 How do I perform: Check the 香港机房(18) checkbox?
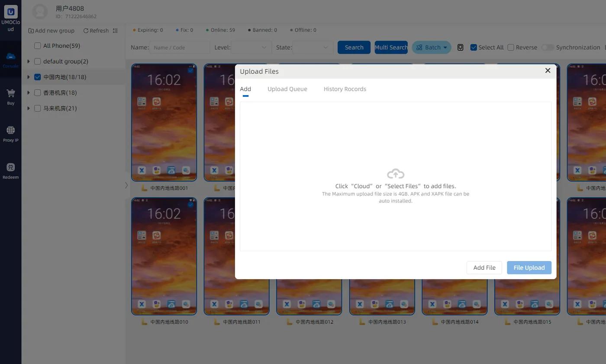point(37,93)
